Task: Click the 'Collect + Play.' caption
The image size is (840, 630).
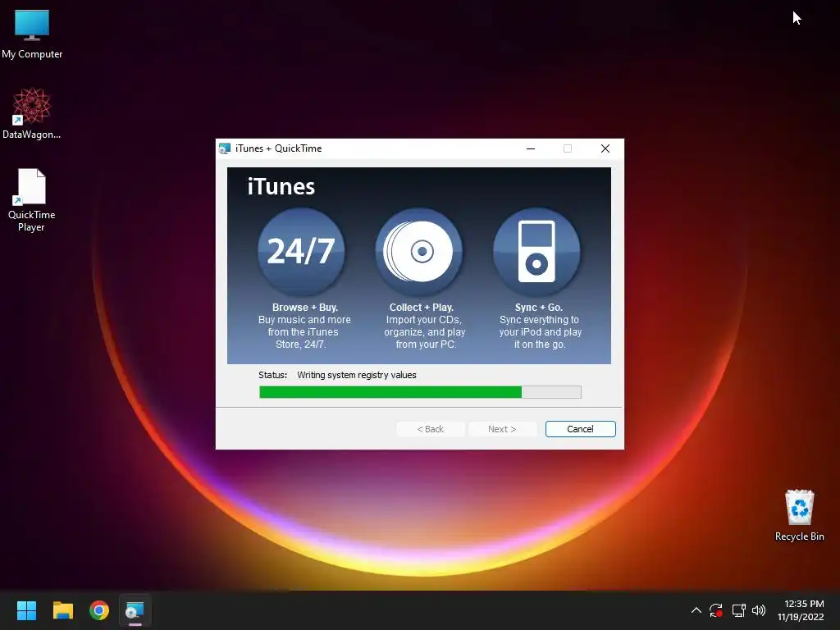Action: pos(422,308)
